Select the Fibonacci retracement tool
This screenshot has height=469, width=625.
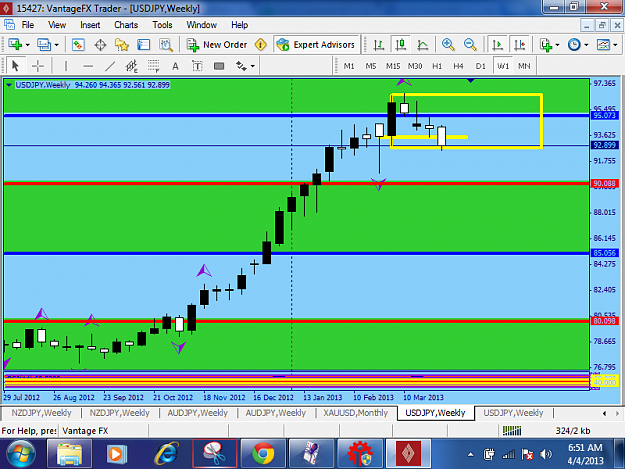coord(153,66)
